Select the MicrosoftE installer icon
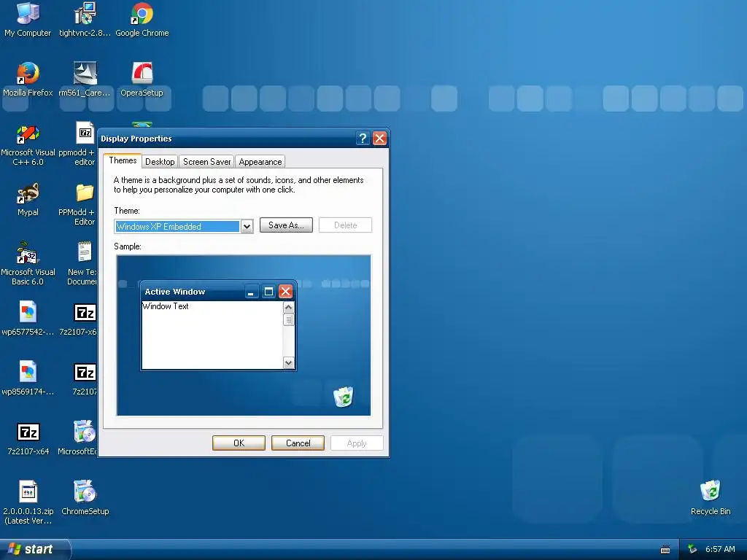The height and width of the screenshot is (560, 747). coord(81,438)
